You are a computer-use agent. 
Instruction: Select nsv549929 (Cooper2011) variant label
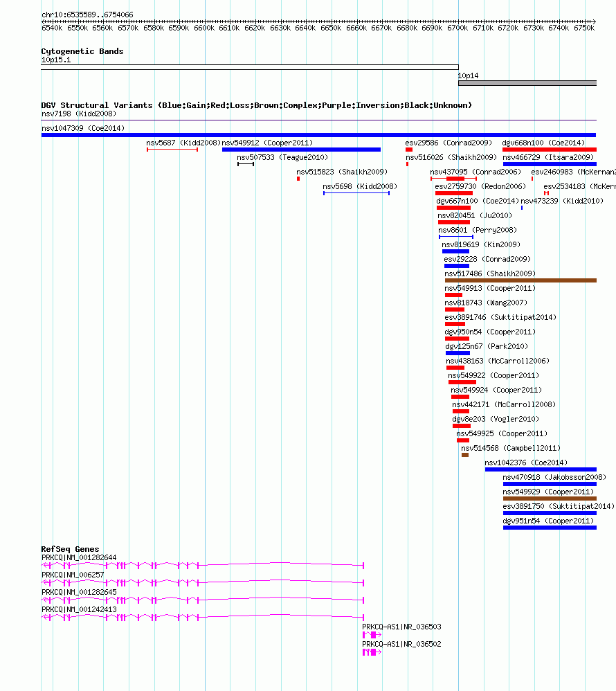(548, 492)
